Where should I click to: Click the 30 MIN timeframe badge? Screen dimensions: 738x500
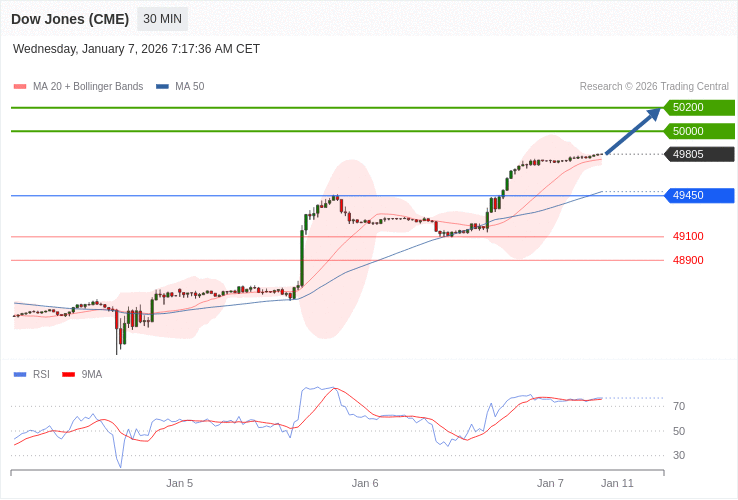[x=162, y=19]
